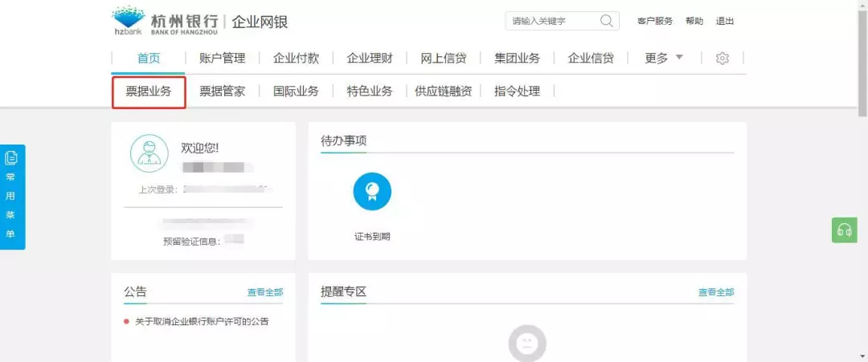Click the 证书到期 ribbon icon
Viewport: 868px width, 362px height.
[x=372, y=191]
